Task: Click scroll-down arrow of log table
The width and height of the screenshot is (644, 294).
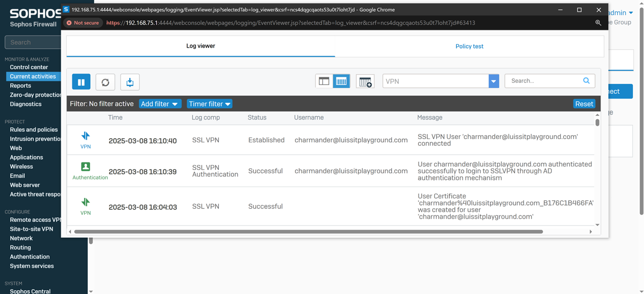Action: pos(597,225)
